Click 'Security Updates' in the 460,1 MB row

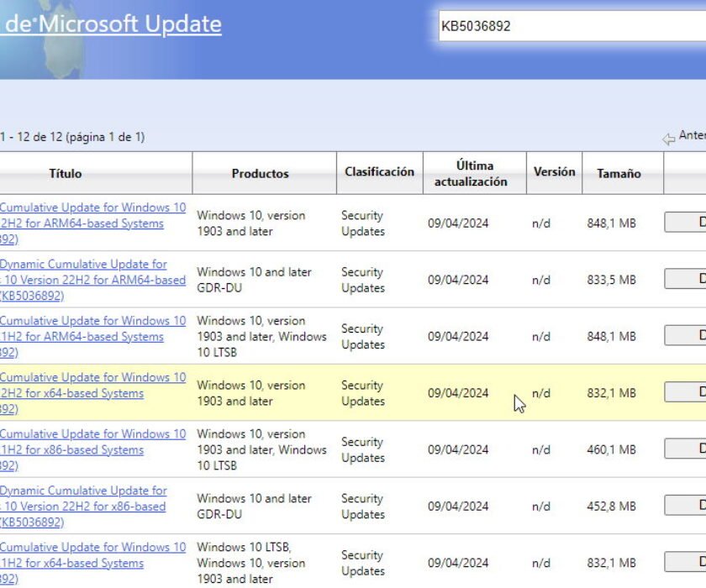[363, 450]
